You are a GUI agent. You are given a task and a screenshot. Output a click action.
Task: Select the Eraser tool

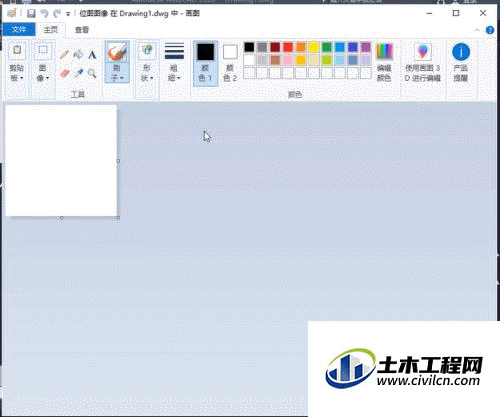64,73
